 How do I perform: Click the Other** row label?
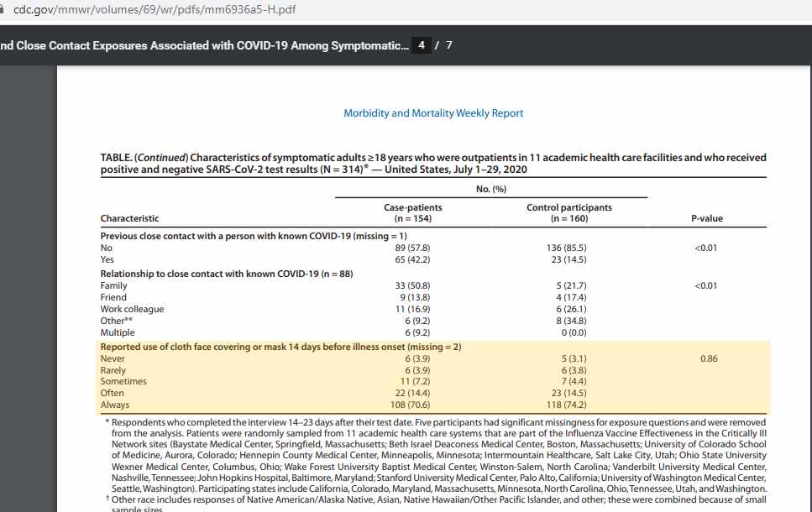click(x=117, y=321)
